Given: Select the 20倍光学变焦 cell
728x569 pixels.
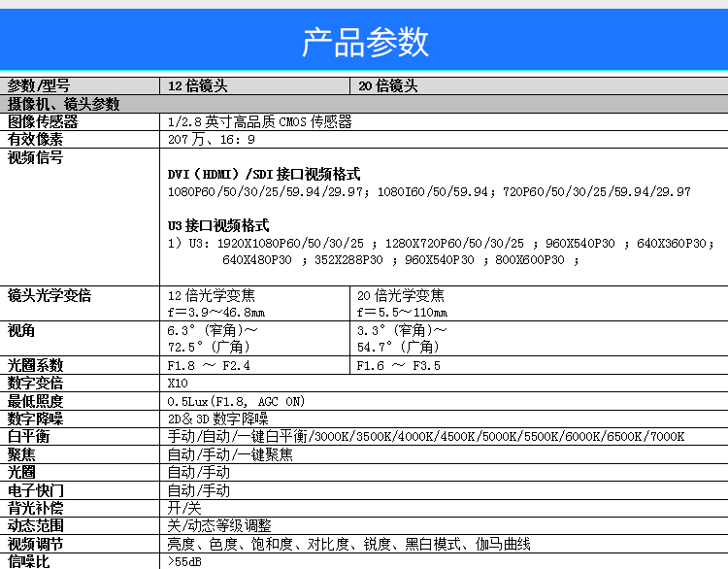Looking at the screenshot, I should (x=401, y=295).
